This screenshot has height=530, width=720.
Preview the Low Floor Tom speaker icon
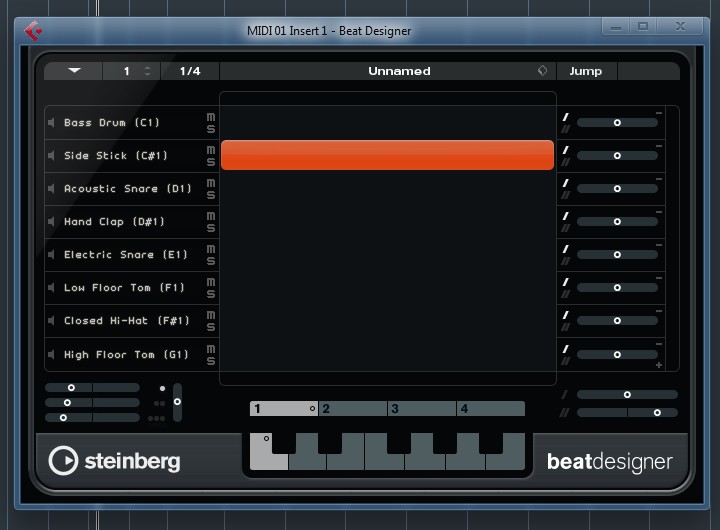pyautogui.click(x=51, y=288)
